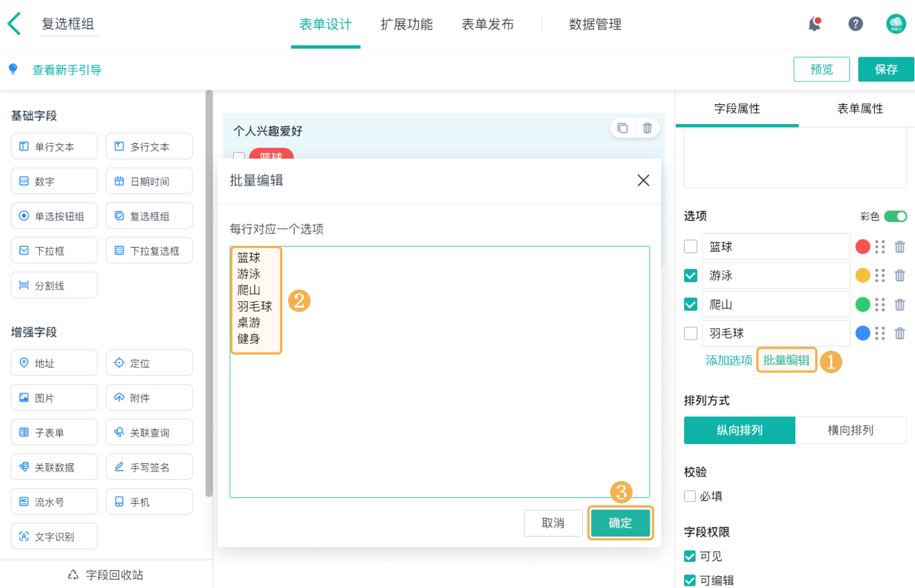Click the 添加选项 link
Image resolution: width=915 pixels, height=588 pixels.
[729, 360]
